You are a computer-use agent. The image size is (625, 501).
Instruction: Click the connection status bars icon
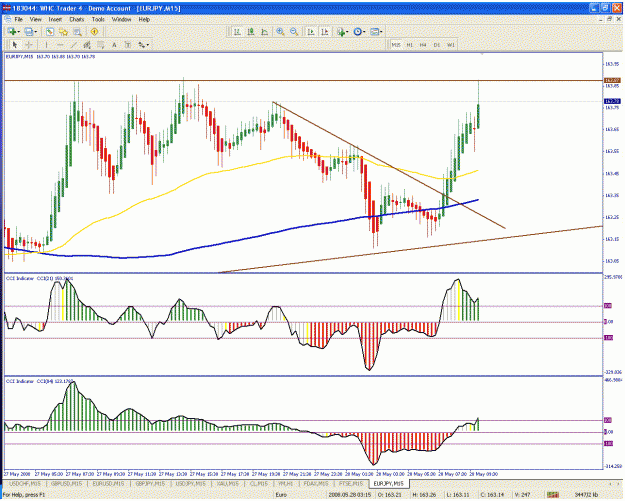tap(553, 495)
